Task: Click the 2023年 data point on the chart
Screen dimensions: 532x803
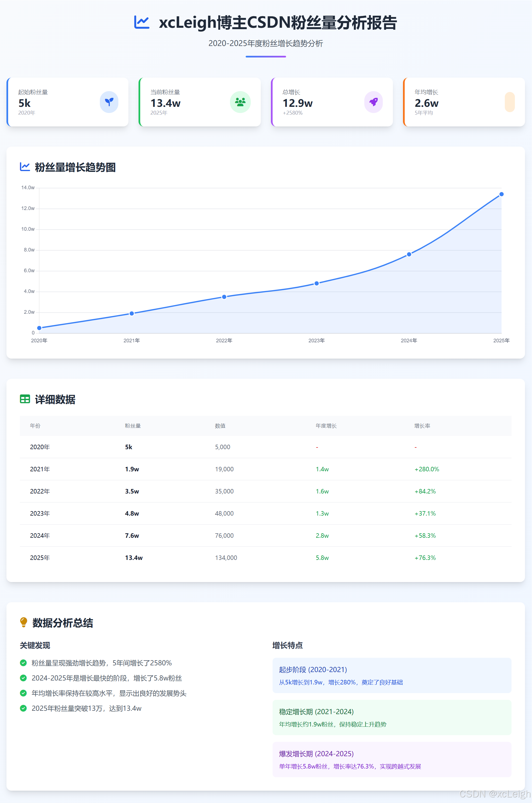Action: click(317, 283)
